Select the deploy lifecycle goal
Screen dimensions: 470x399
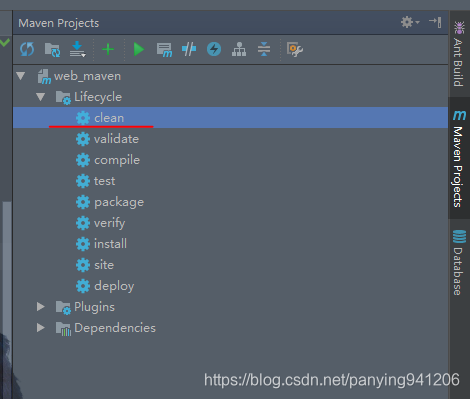(230, 286)
